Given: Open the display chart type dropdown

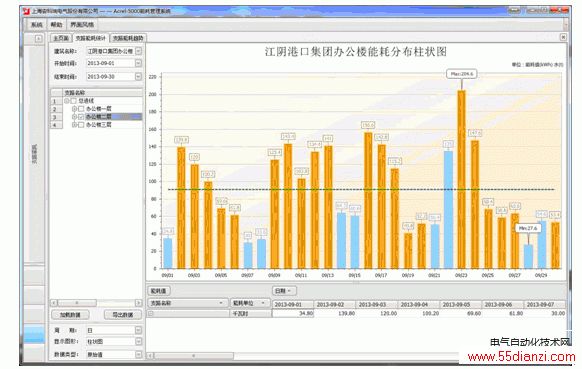Looking at the screenshot, I should click(x=138, y=342).
